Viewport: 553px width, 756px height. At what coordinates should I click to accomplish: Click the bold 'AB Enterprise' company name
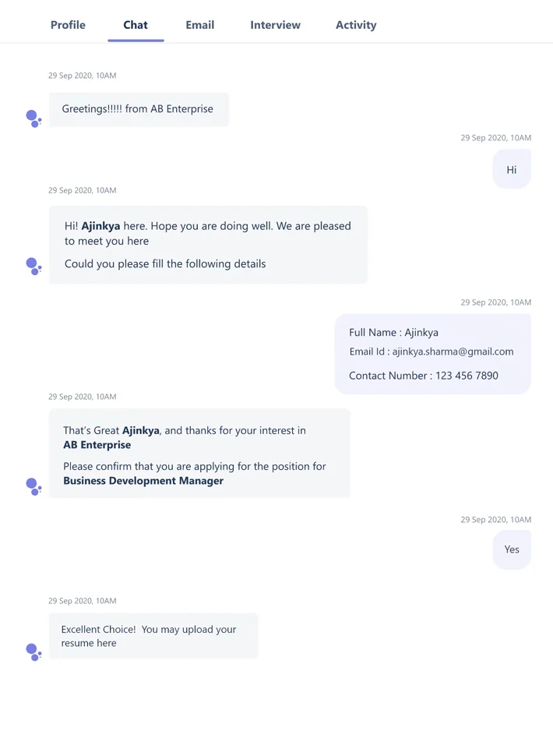pos(97,445)
